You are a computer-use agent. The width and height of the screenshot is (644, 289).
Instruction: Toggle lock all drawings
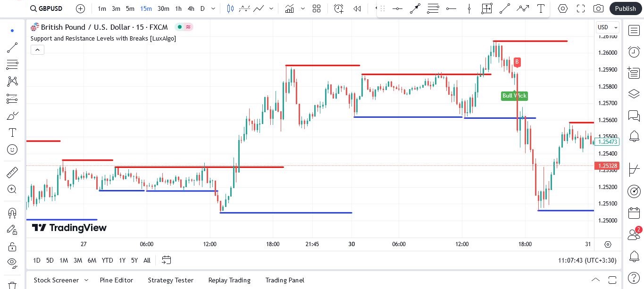point(12,247)
